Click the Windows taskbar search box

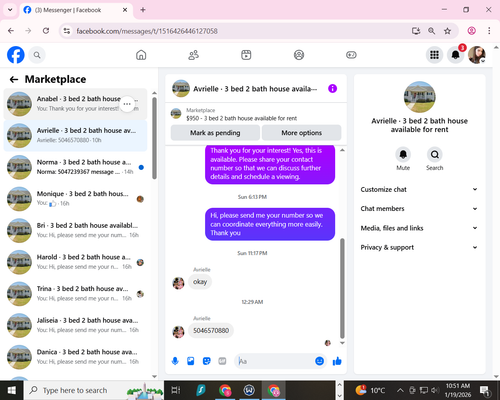click(93, 390)
